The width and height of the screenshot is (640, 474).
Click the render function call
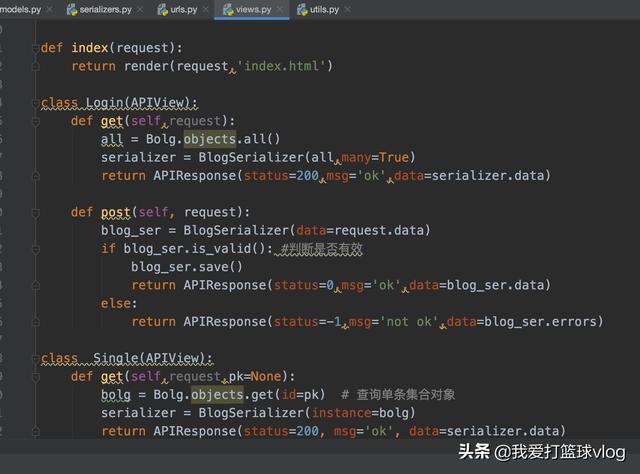(x=146, y=66)
